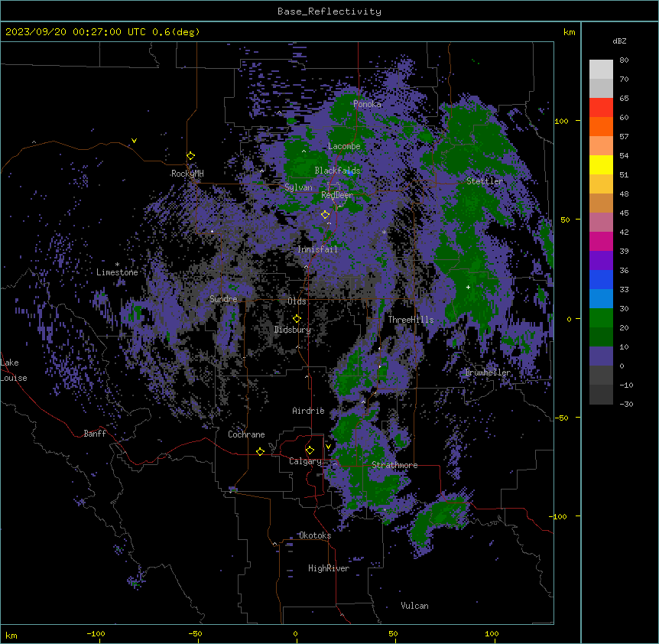Click the HighRiver city label

coord(329,568)
